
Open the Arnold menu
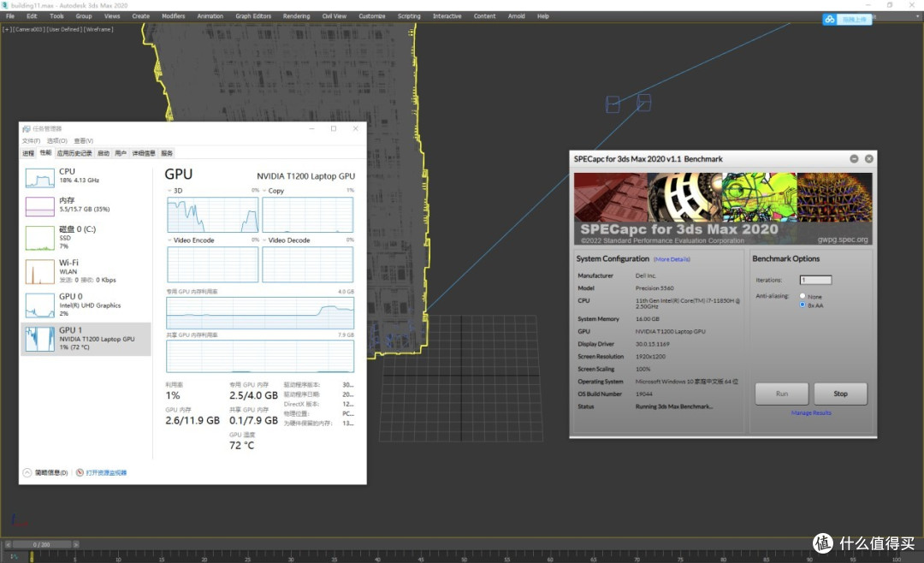point(516,16)
